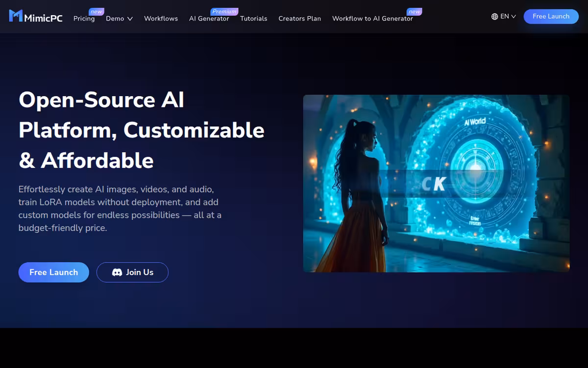Click the Premium badge above AI Generator
The height and width of the screenshot is (368, 588).
(x=224, y=12)
